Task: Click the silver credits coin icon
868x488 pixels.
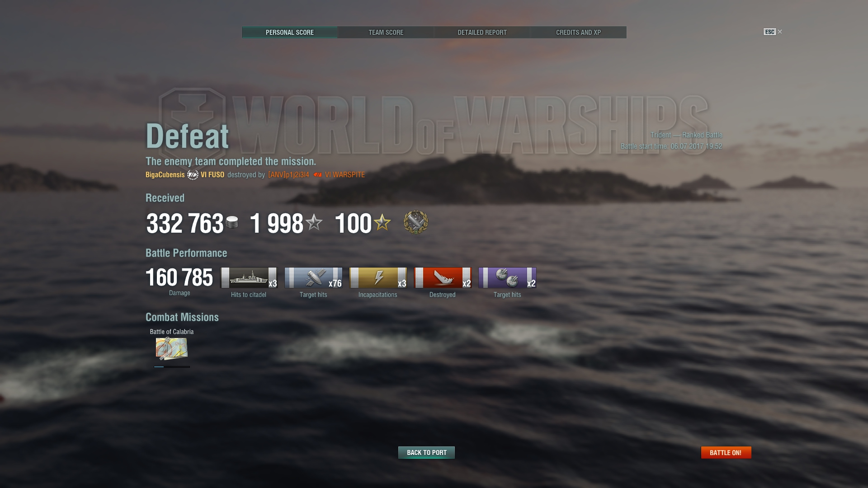Action: click(x=232, y=222)
